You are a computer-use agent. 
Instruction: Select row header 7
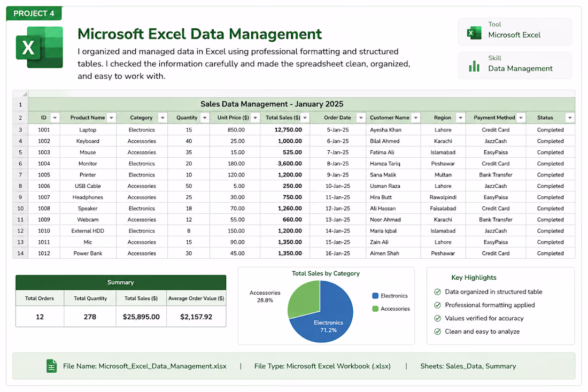pos(20,175)
